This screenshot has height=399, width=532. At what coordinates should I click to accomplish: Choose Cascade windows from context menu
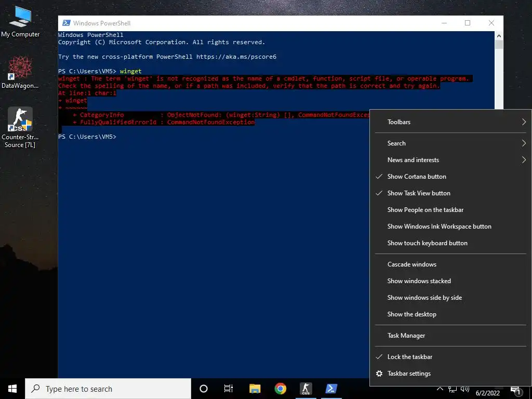[450, 264]
